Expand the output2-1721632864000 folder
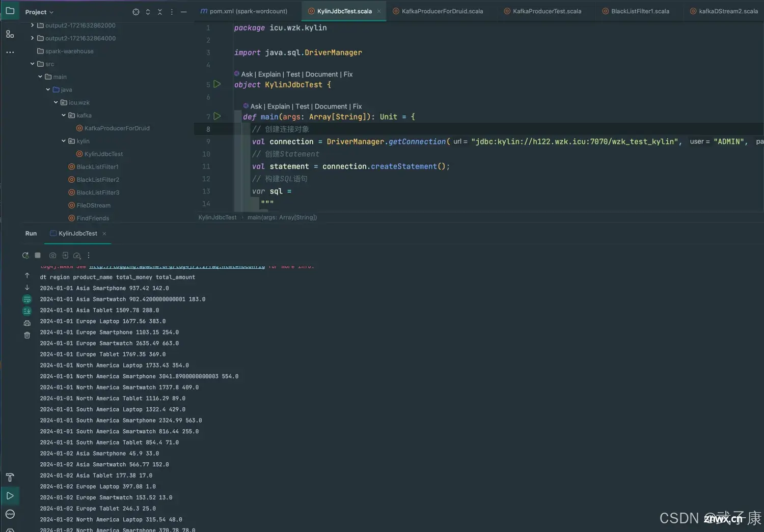Viewport: 764px width, 532px height. click(x=32, y=38)
